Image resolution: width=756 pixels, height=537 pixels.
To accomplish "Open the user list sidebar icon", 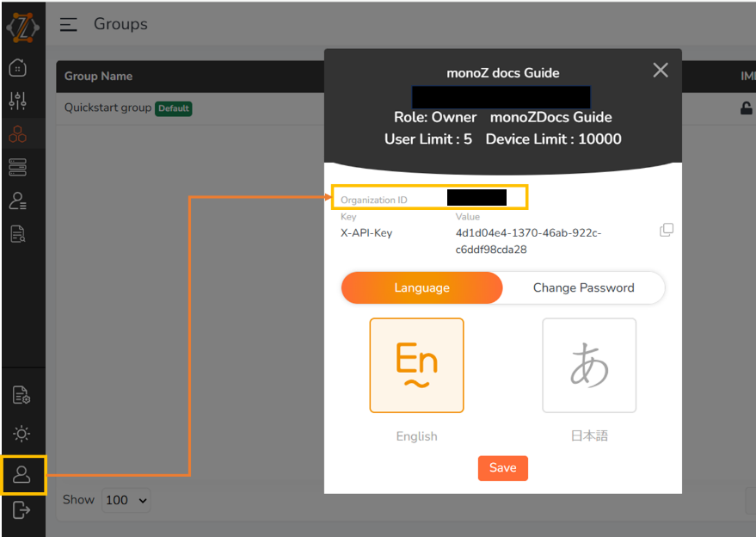I will [18, 201].
